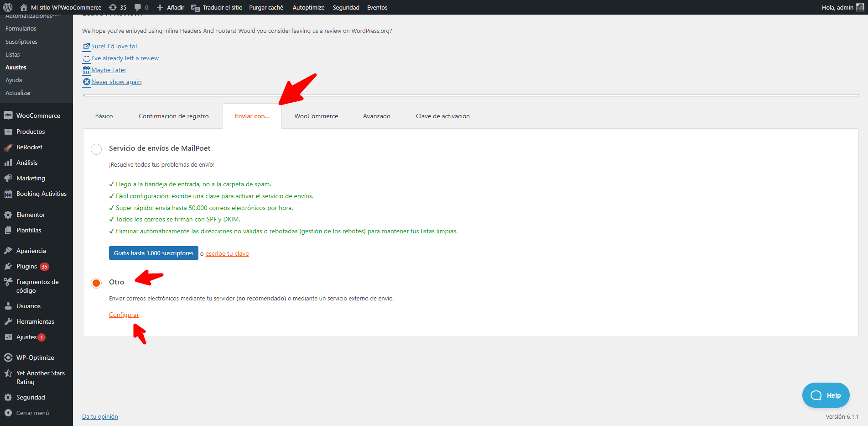Click the Never show again X icon
The height and width of the screenshot is (426, 868).
[x=87, y=82]
